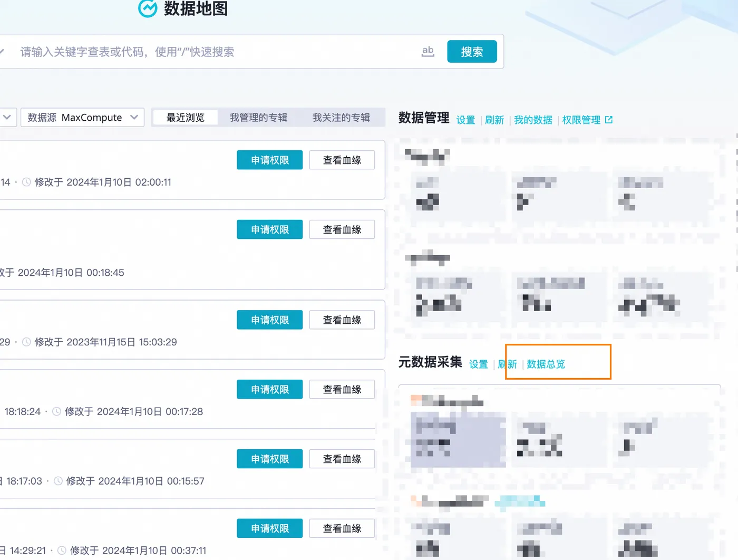Screen dimensions: 738x560
Task: Switch to the 我管理的专辑 tab
Action: (258, 117)
